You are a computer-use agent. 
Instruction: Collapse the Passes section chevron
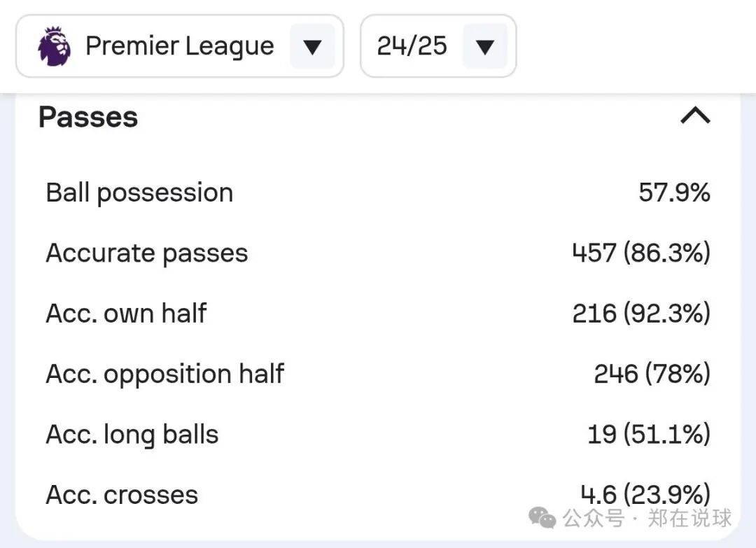[694, 115]
